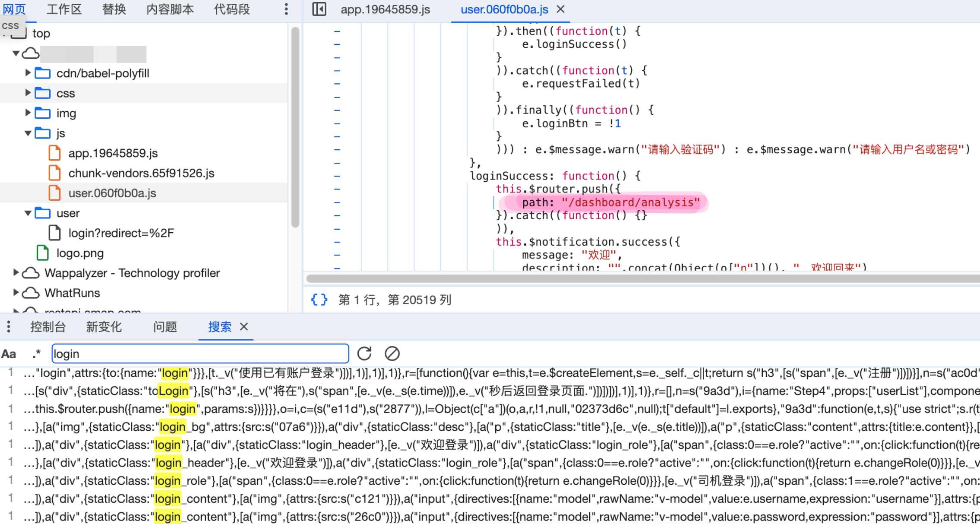Open the drawer three-dot menu icon
This screenshot has width=980, height=524.
coord(9,327)
